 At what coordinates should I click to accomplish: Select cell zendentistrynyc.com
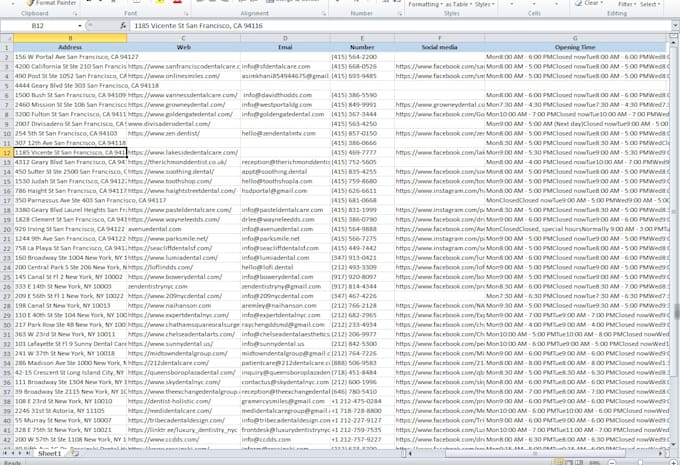(x=183, y=287)
